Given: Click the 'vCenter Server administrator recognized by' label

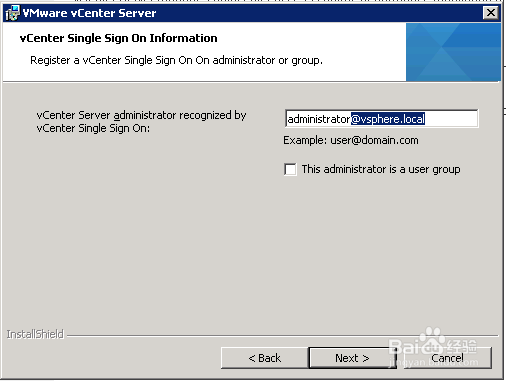Looking at the screenshot, I should click(141, 115).
